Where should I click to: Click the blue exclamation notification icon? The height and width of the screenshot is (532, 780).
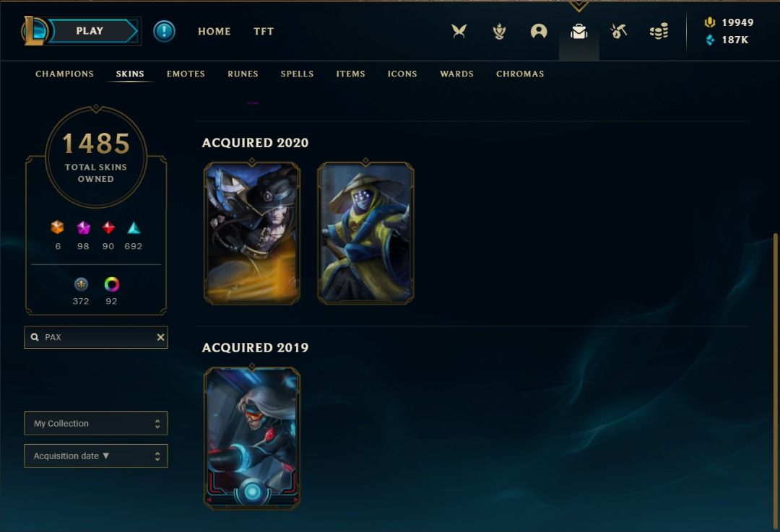pyautogui.click(x=164, y=31)
